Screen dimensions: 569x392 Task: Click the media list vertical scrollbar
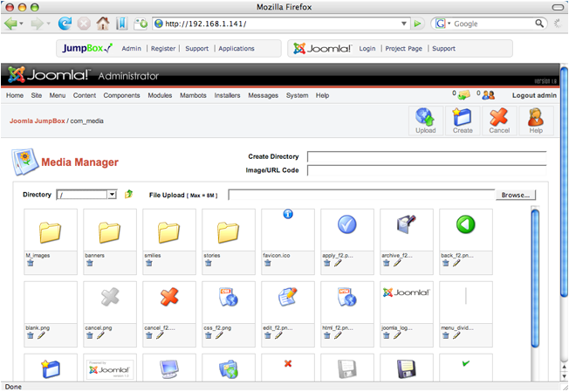coord(535,279)
